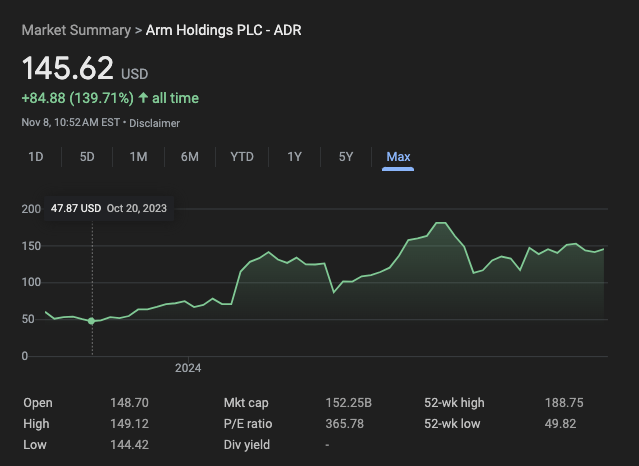Open the Market Summary breadcrumb link
The image size is (639, 466).
click(75, 30)
